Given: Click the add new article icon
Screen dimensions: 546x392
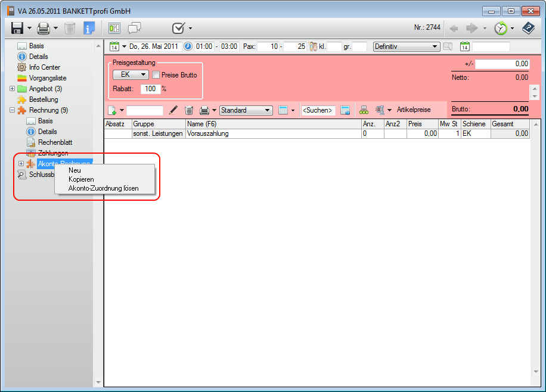Looking at the screenshot, I should pyautogui.click(x=112, y=110).
